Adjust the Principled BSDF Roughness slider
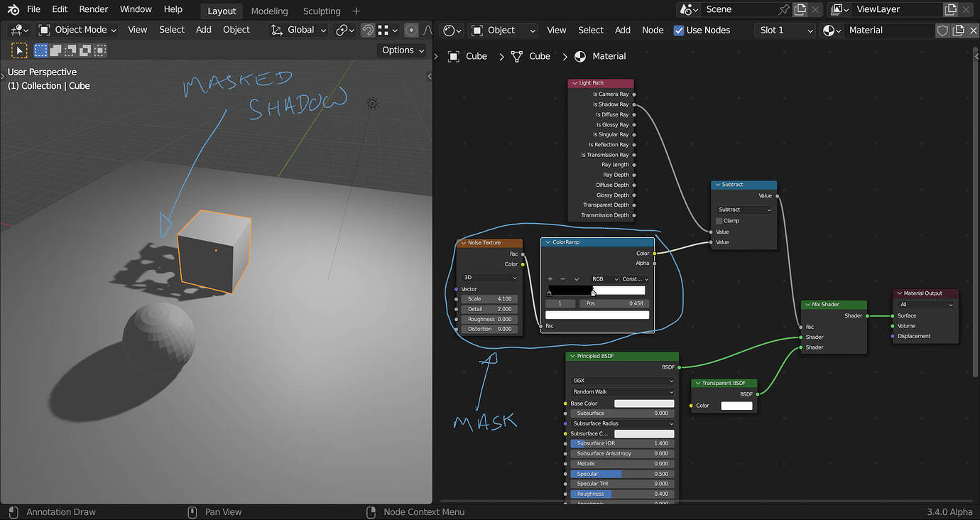Image resolution: width=980 pixels, height=520 pixels. [622, 494]
